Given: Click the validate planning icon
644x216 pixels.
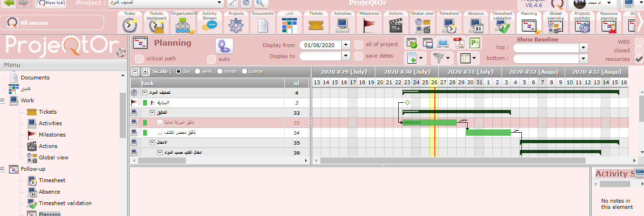Looking at the screenshot, I should (412, 43).
